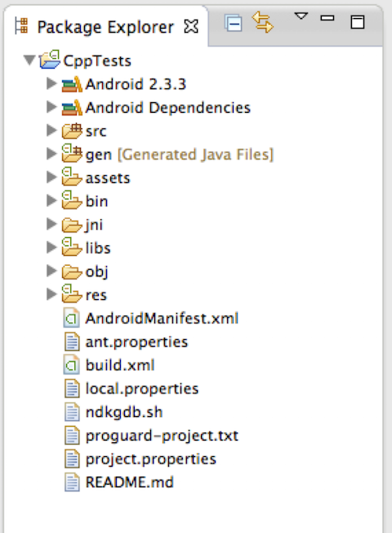Select the jni folder icon

pos(72,225)
